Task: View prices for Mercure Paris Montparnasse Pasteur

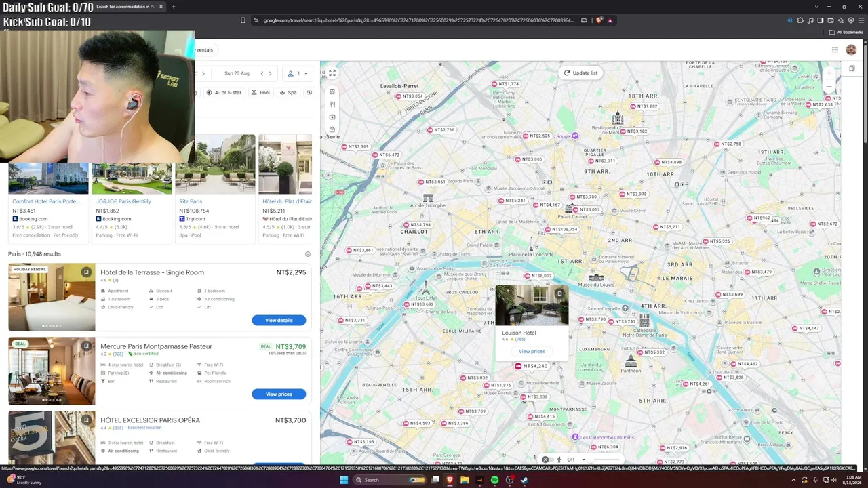Action: pos(279,394)
